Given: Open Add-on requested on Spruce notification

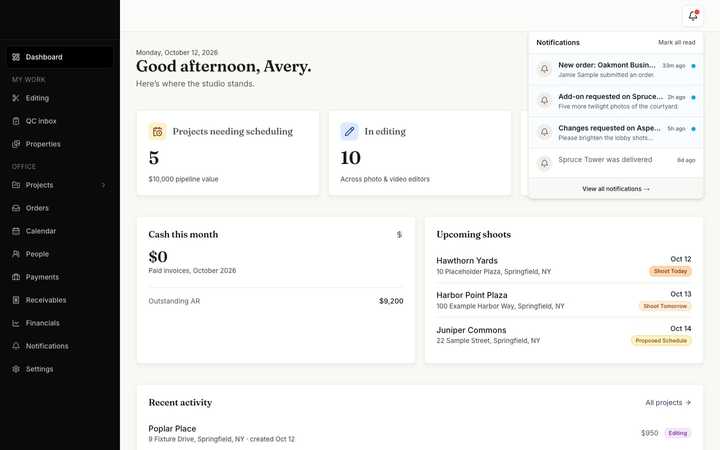Looking at the screenshot, I should click(x=616, y=101).
